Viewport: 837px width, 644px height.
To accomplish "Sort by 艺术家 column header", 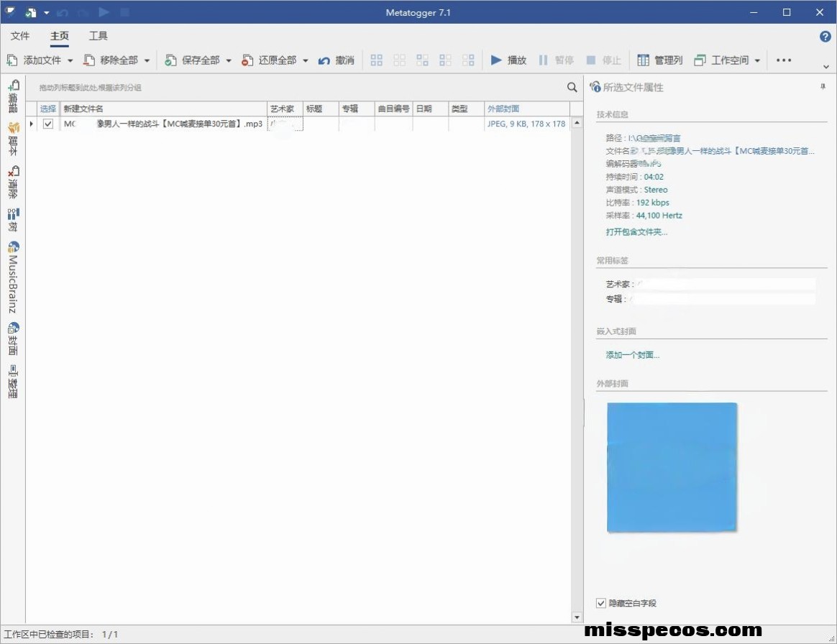I will click(x=285, y=109).
